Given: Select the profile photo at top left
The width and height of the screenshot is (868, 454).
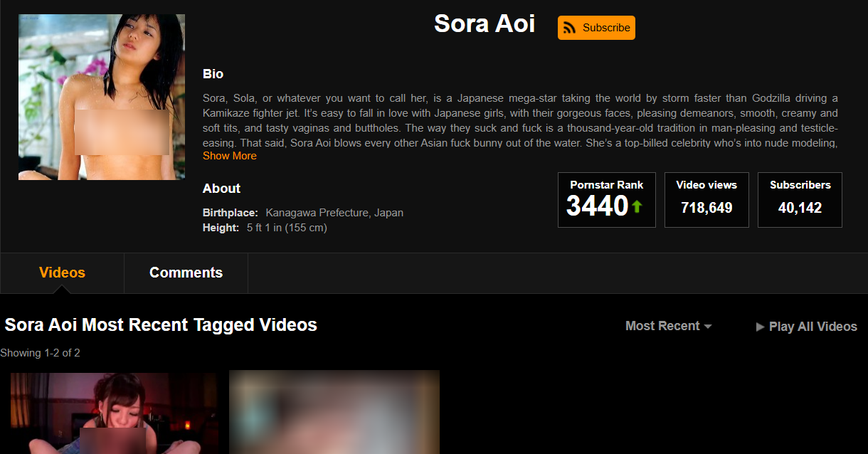Looking at the screenshot, I should tap(102, 97).
